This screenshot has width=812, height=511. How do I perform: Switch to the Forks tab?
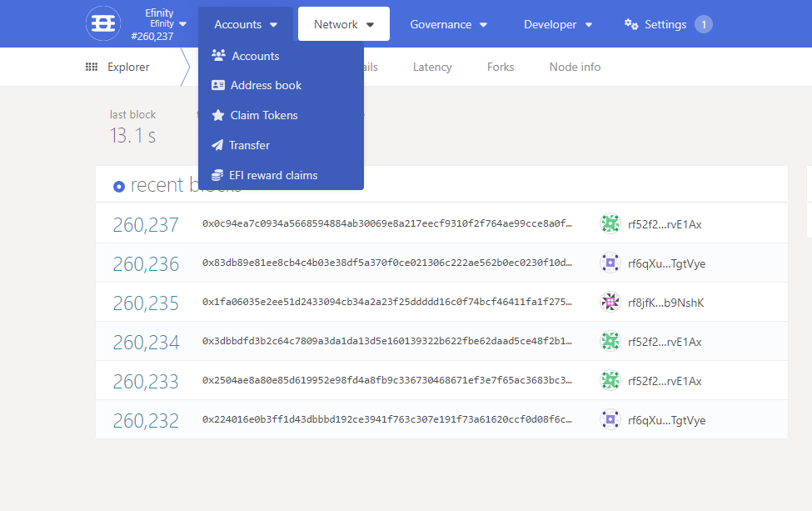tap(501, 67)
